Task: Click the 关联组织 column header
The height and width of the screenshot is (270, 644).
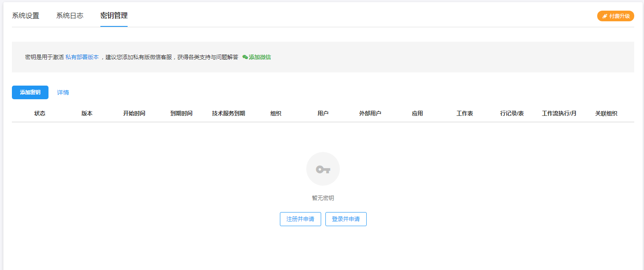Action: click(606, 114)
